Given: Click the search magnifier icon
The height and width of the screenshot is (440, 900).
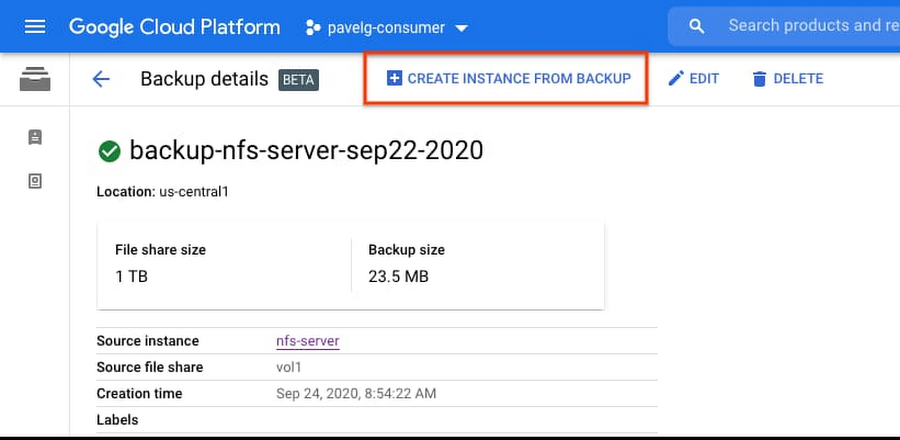Looking at the screenshot, I should 696,26.
